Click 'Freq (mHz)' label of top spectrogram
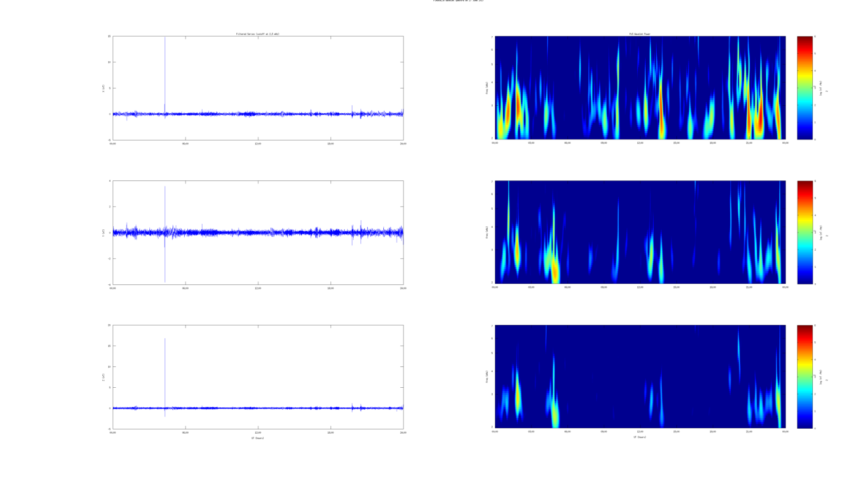This screenshot has height=482, width=868. pos(487,88)
